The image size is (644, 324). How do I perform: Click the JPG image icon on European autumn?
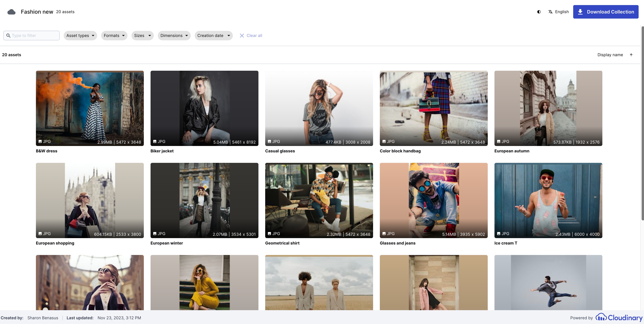pos(499,142)
